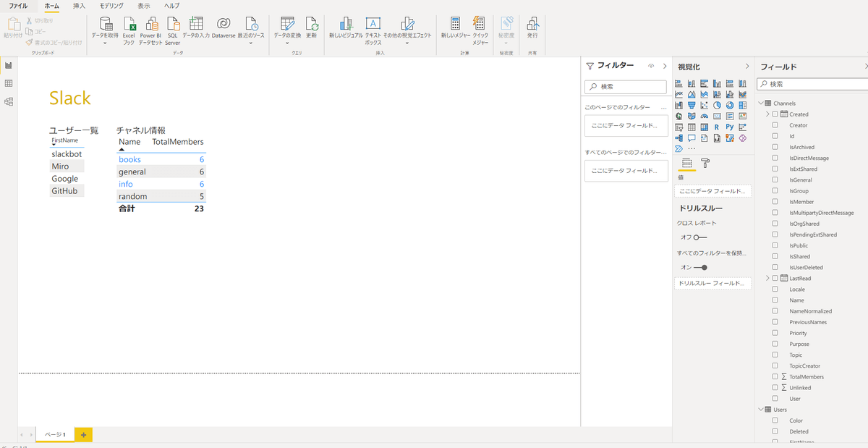Click Power BI データセット button
The height and width of the screenshot is (448, 868).
pos(150,30)
